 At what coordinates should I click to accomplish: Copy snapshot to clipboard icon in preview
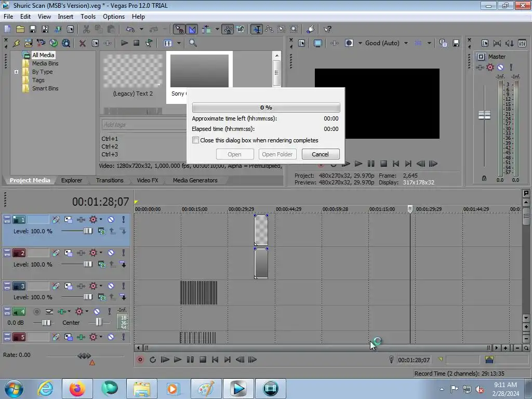[443, 43]
